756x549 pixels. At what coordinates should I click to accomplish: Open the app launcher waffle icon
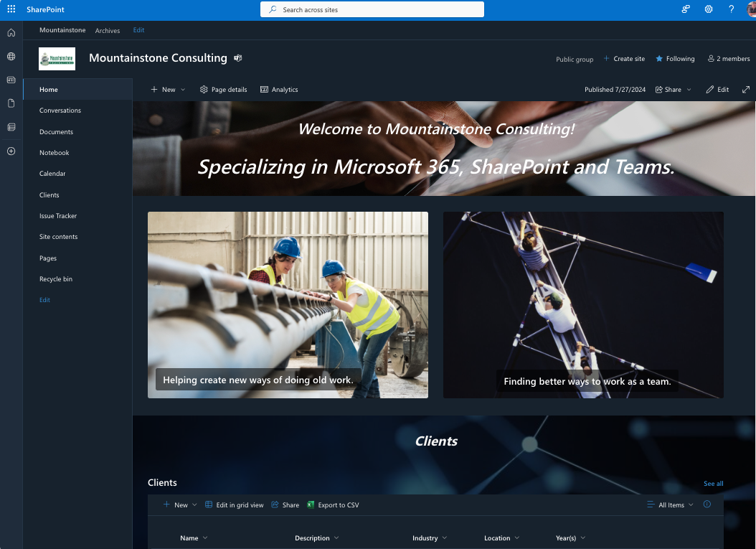tap(11, 9)
